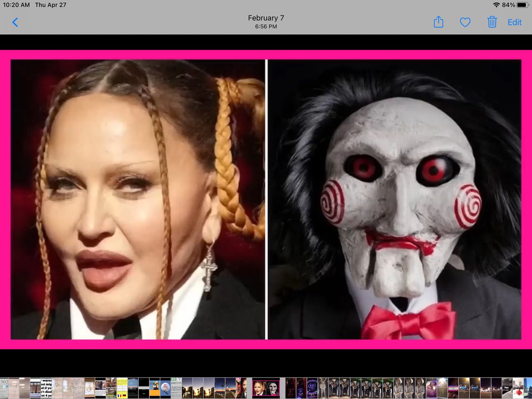Favorite the photo with the heart icon

coord(465,22)
